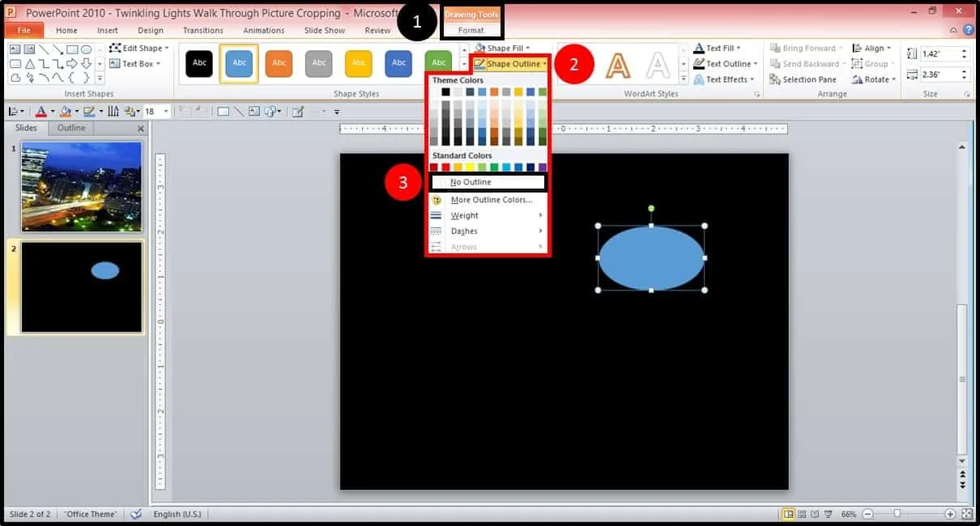Click the spell check status bar icon

(x=136, y=514)
